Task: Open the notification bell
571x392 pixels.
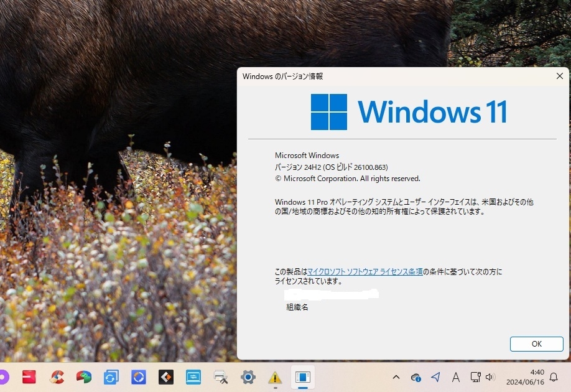Action: coord(554,377)
